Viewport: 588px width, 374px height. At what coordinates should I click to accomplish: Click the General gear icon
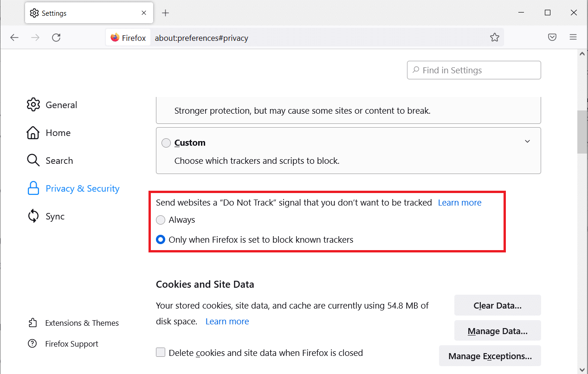33,105
